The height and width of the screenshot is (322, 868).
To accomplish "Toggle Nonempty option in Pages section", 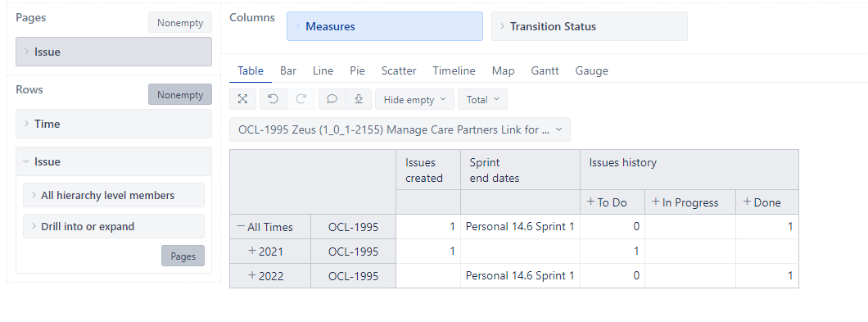I will [180, 23].
